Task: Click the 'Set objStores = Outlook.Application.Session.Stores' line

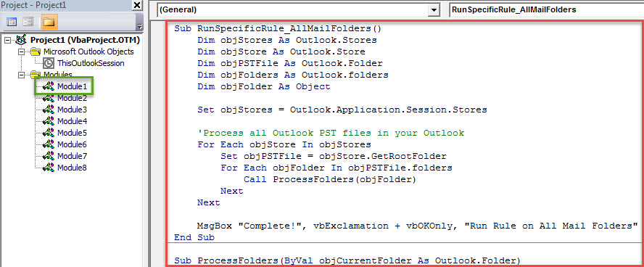Action: [x=342, y=110]
